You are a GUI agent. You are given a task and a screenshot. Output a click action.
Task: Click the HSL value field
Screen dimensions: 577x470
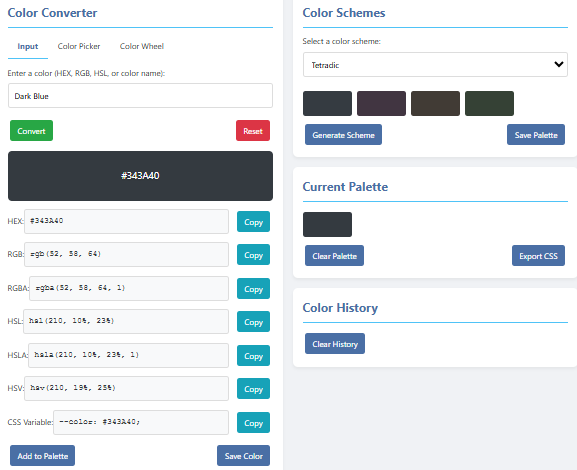[126, 321]
